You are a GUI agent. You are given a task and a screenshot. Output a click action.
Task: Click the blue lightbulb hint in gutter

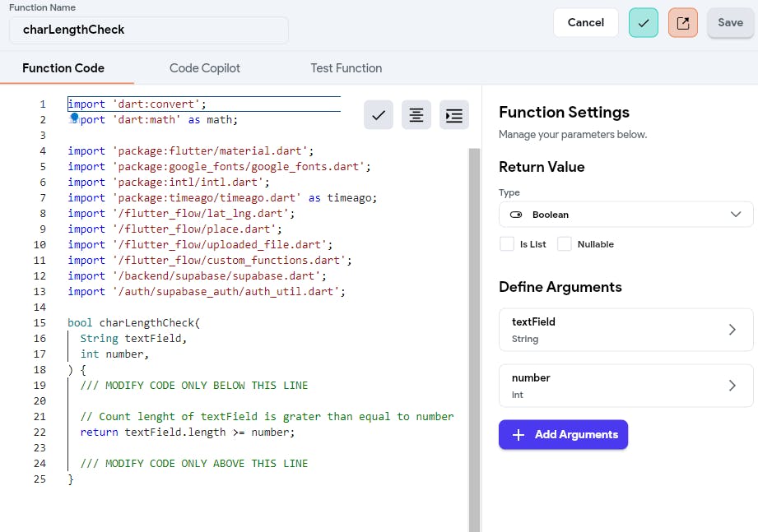74,118
